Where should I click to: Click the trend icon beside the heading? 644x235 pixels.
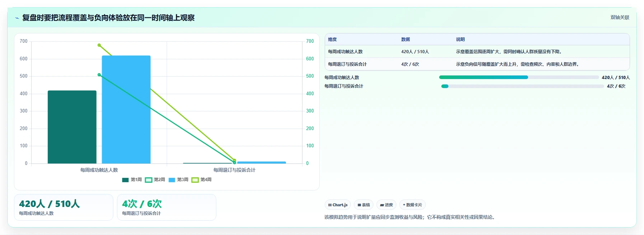click(17, 18)
